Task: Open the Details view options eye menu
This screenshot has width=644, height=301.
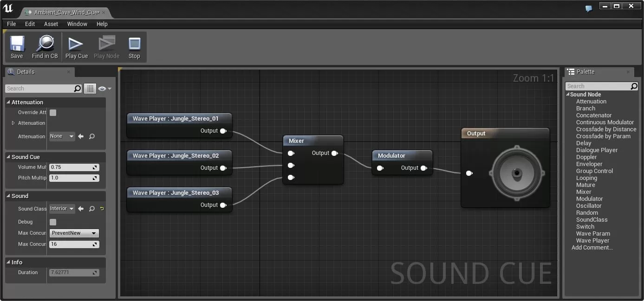Action: pos(103,88)
